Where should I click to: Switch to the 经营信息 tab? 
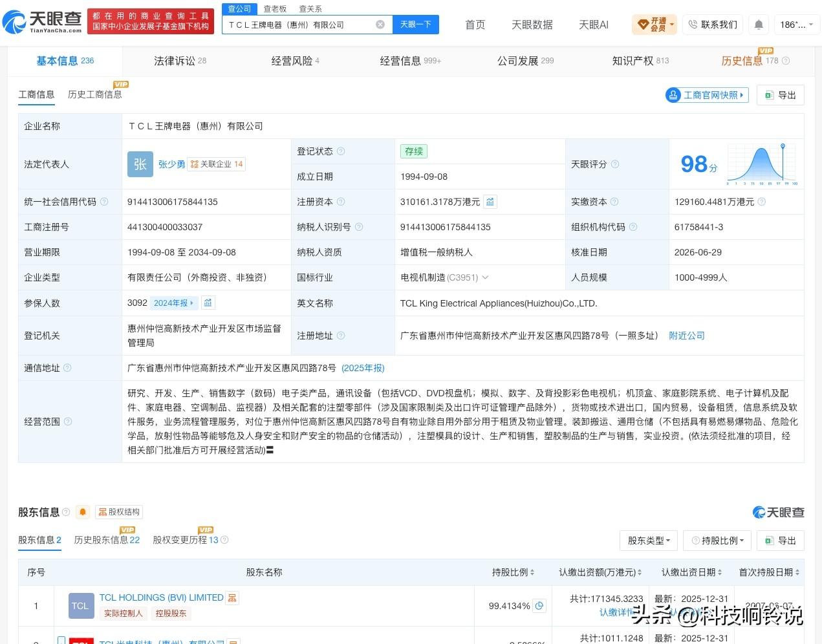(410, 61)
